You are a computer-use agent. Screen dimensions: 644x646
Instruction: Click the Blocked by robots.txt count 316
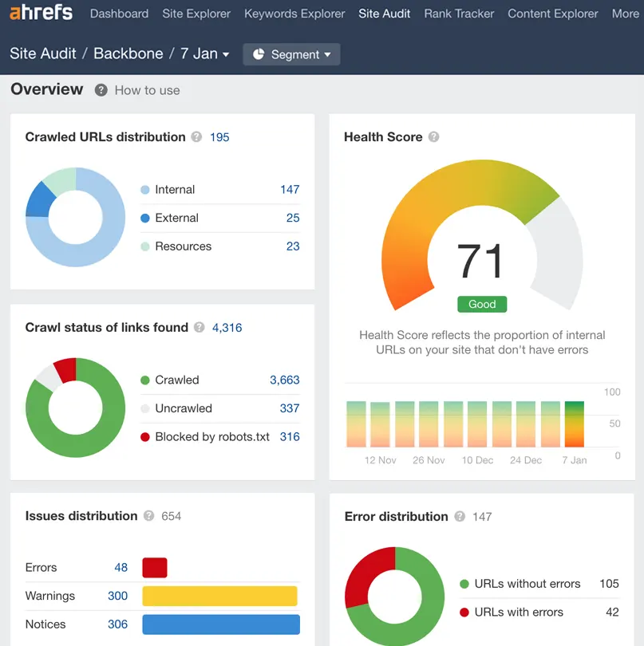(x=290, y=437)
